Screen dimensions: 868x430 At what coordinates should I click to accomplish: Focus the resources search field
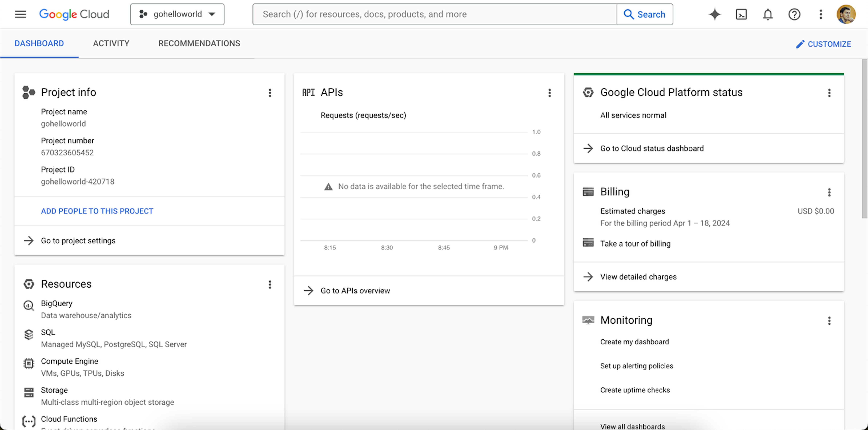pyautogui.click(x=435, y=14)
